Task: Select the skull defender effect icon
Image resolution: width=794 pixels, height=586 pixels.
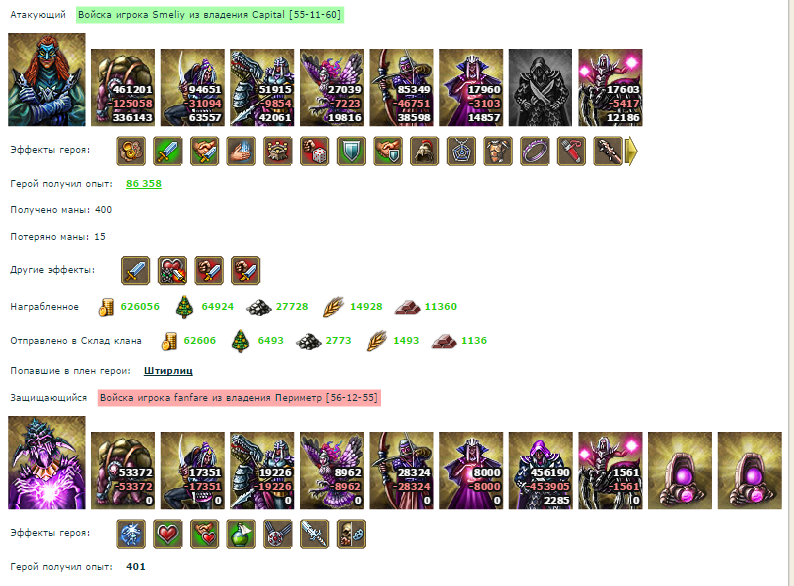Action: tap(351, 534)
